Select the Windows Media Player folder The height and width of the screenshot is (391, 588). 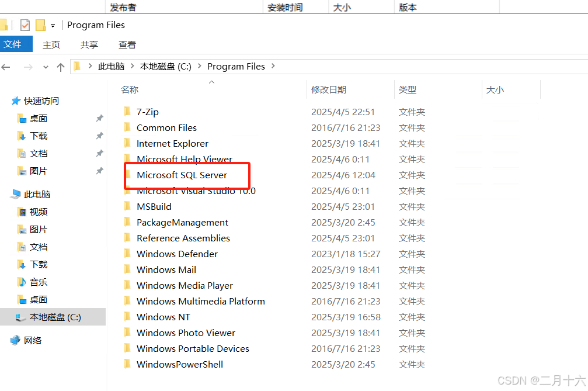pyautogui.click(x=185, y=286)
